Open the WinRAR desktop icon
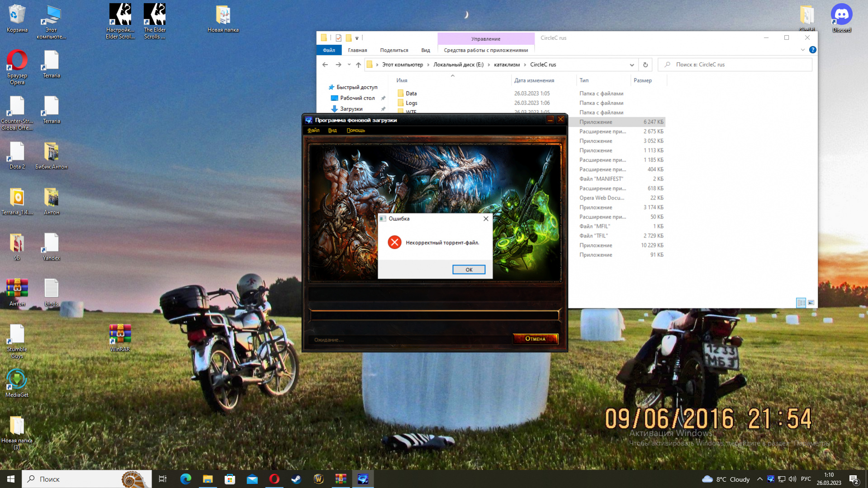 (120, 338)
